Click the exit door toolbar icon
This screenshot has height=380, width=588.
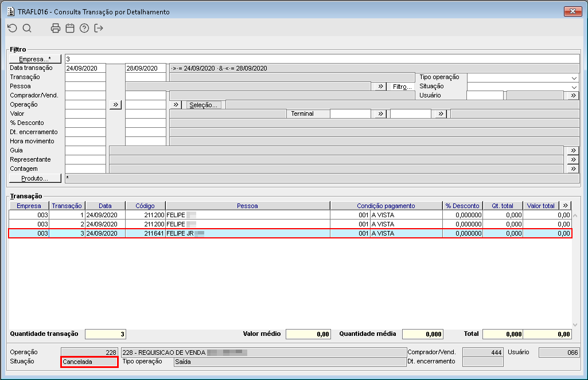(x=99, y=28)
